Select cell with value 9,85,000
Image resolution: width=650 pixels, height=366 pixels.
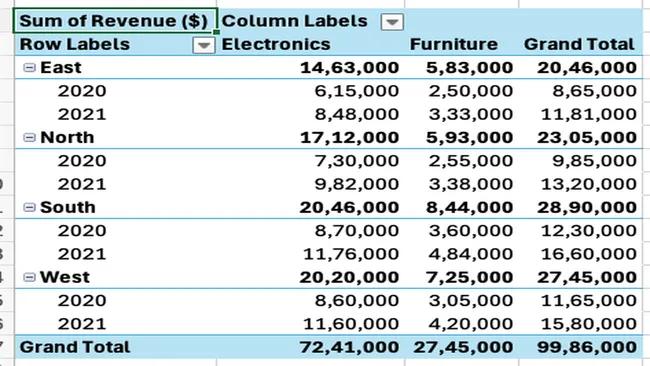594,160
